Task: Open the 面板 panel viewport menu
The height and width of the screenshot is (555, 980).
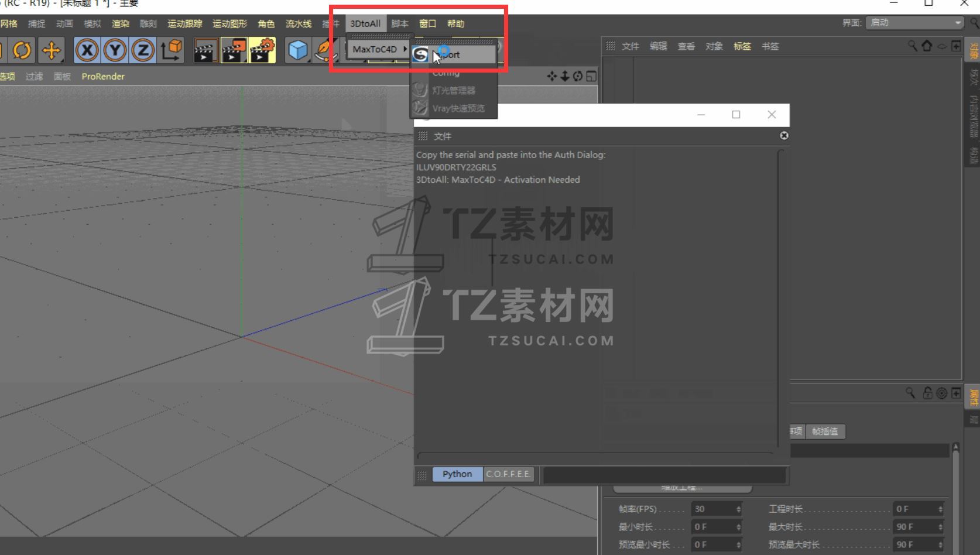Action: click(x=62, y=76)
